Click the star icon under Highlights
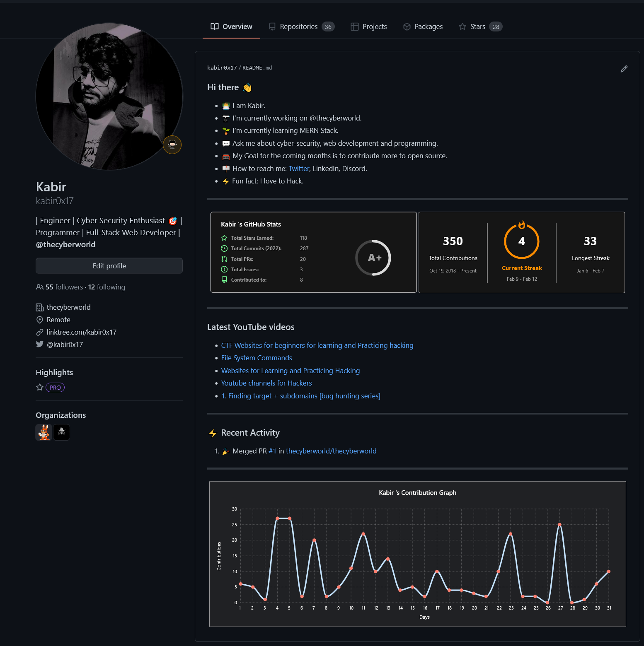644x646 pixels. point(40,387)
